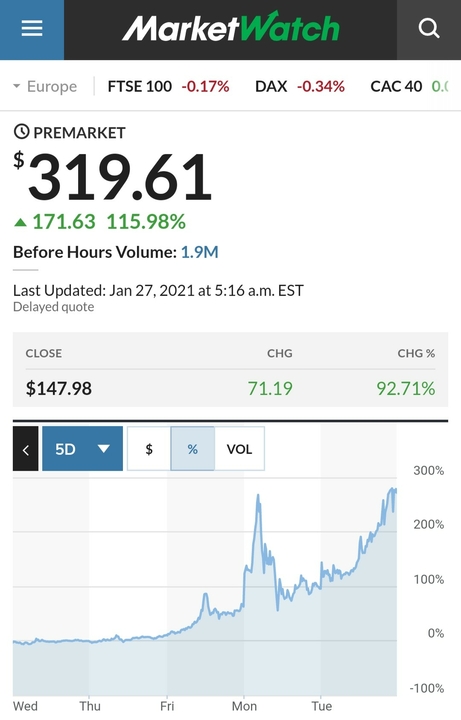Viewport: 461px width, 720px height.
Task: Open the CAC 40 index ticker
Action: tap(409, 86)
